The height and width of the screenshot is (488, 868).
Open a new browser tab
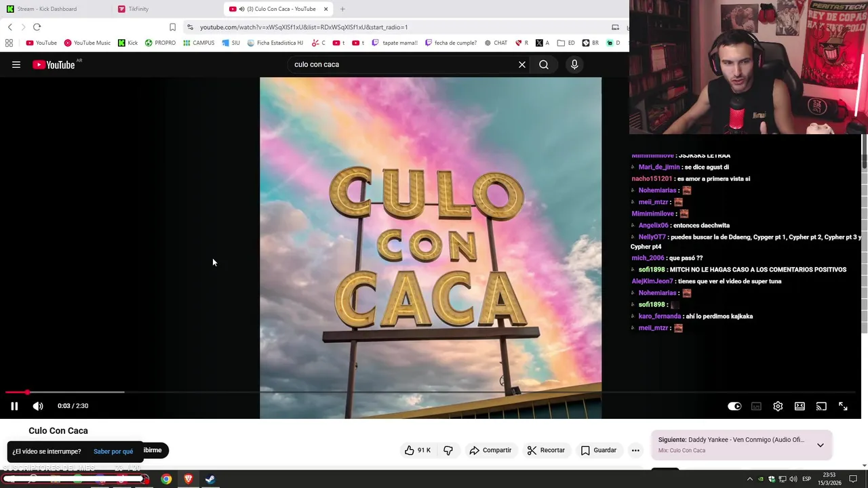[342, 9]
